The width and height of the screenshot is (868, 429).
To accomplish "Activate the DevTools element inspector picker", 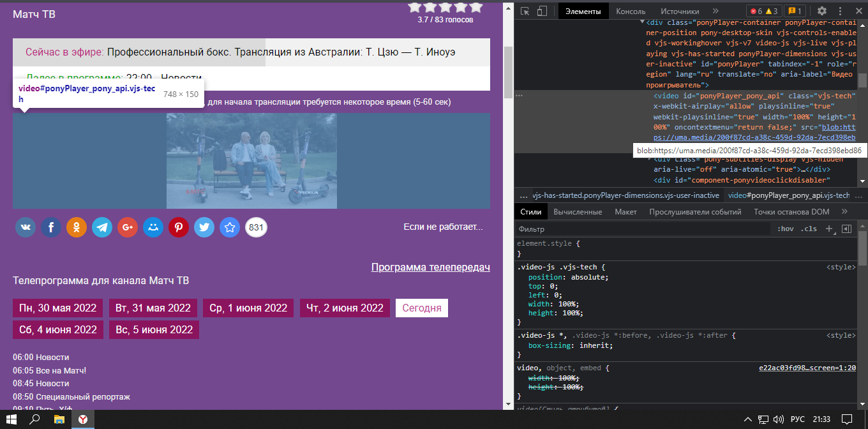I will (x=525, y=11).
